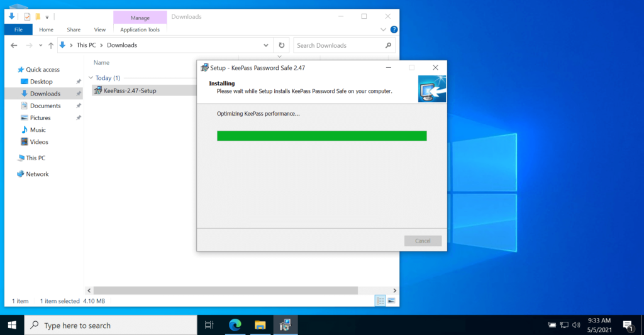
Task: Open recent locations dropdown arrow
Action: click(41, 45)
